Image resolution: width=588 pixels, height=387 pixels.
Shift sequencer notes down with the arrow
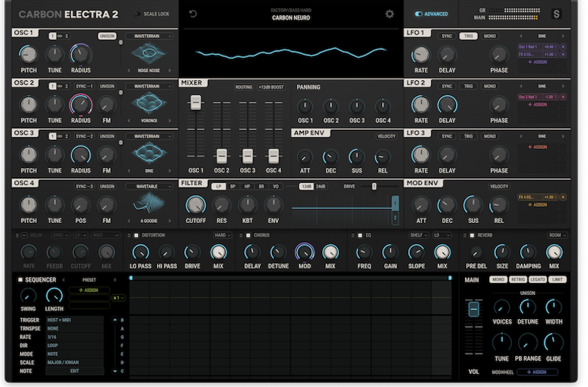(x=115, y=371)
